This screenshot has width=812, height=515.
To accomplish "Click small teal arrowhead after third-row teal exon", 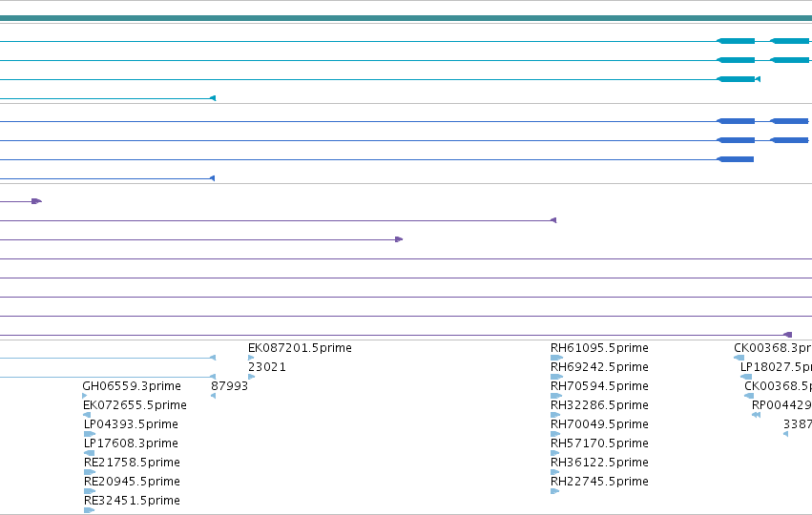I will pos(758,79).
